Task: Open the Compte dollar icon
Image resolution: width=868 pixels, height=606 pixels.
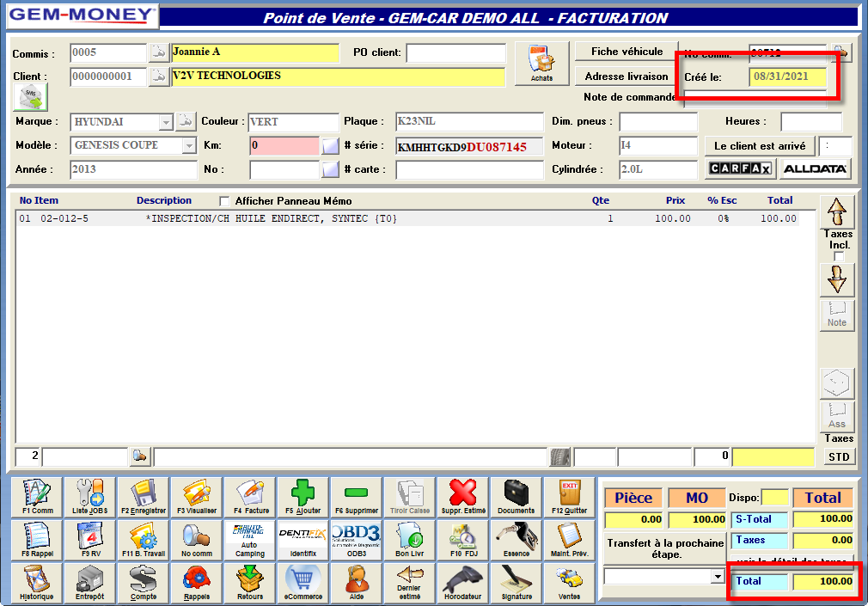Action: pos(144,583)
